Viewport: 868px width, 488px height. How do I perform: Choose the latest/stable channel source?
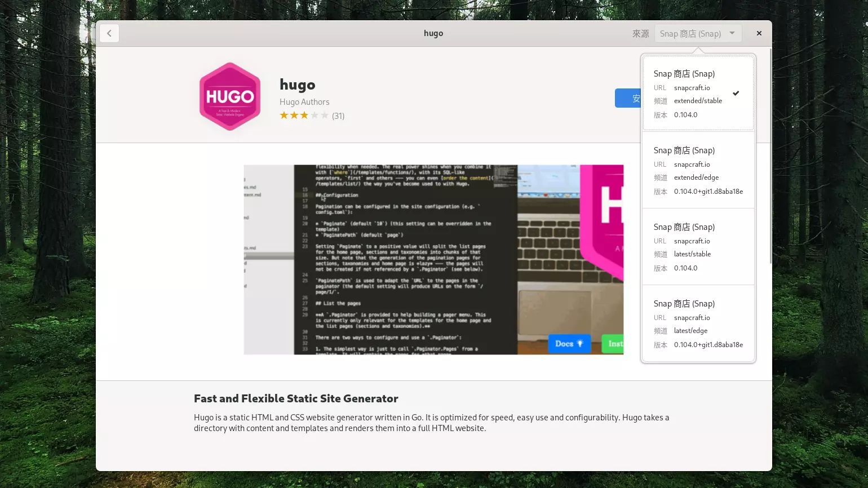698,247
